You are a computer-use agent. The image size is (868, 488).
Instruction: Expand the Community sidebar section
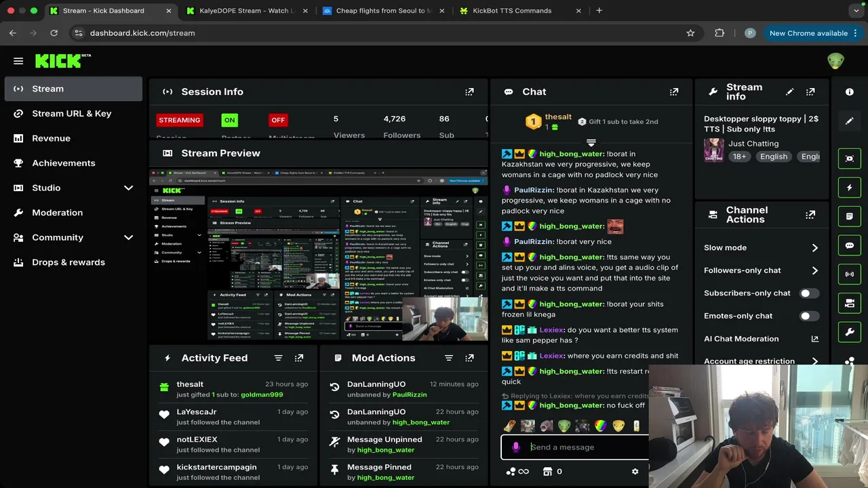click(128, 237)
